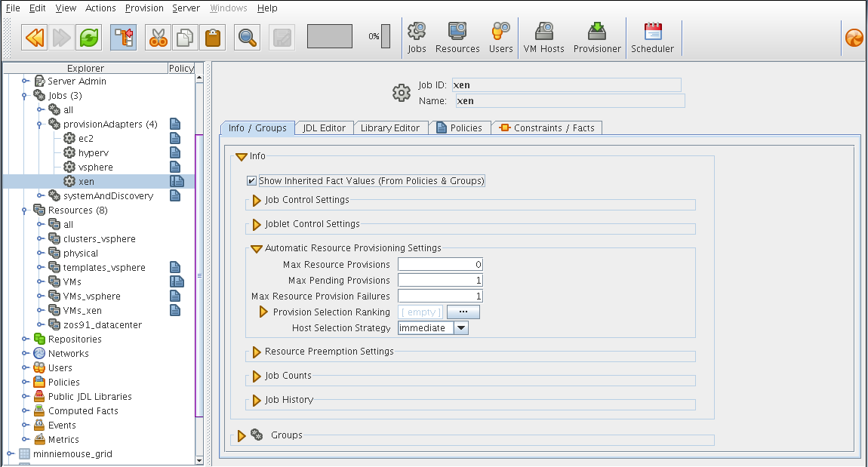Click the Max Resource Provisions field
The height and width of the screenshot is (467, 868).
pos(441,265)
